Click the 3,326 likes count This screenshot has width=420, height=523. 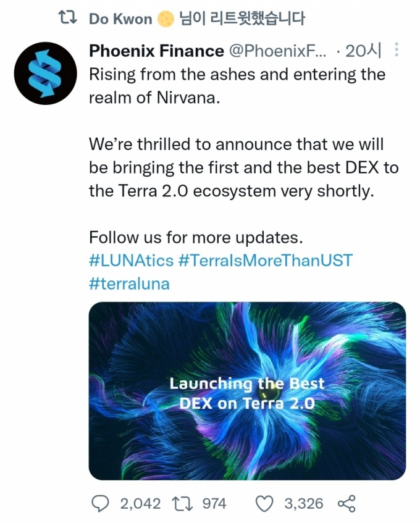point(304,504)
